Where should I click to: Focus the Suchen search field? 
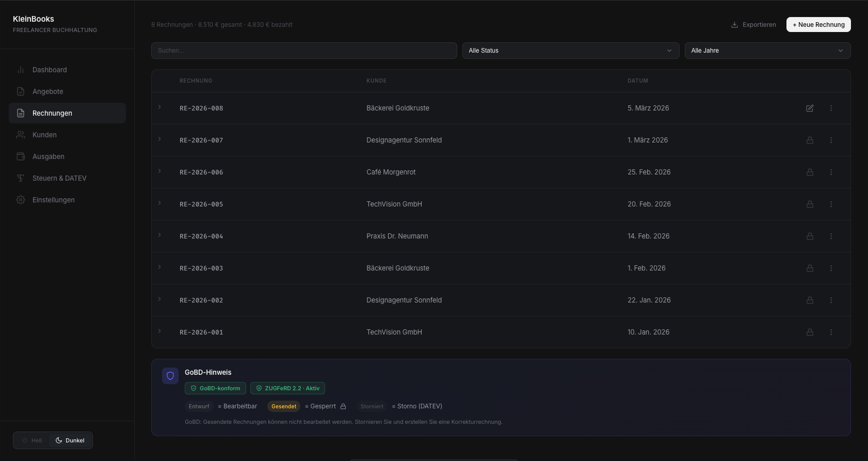click(x=304, y=51)
